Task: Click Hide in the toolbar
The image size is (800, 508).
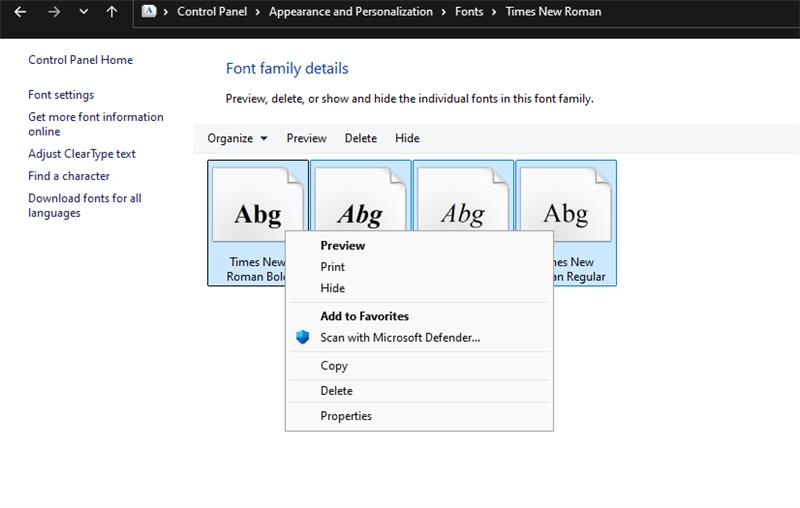Action: tap(407, 138)
